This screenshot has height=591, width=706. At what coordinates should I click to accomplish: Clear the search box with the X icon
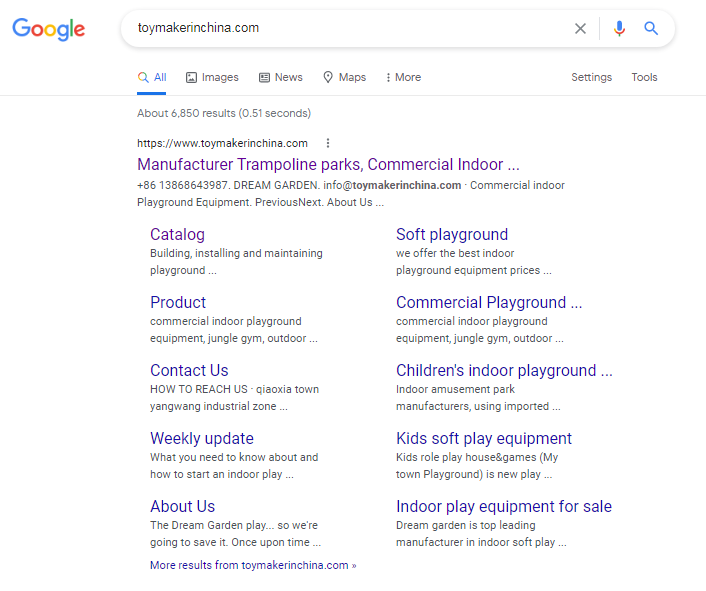pyautogui.click(x=580, y=28)
